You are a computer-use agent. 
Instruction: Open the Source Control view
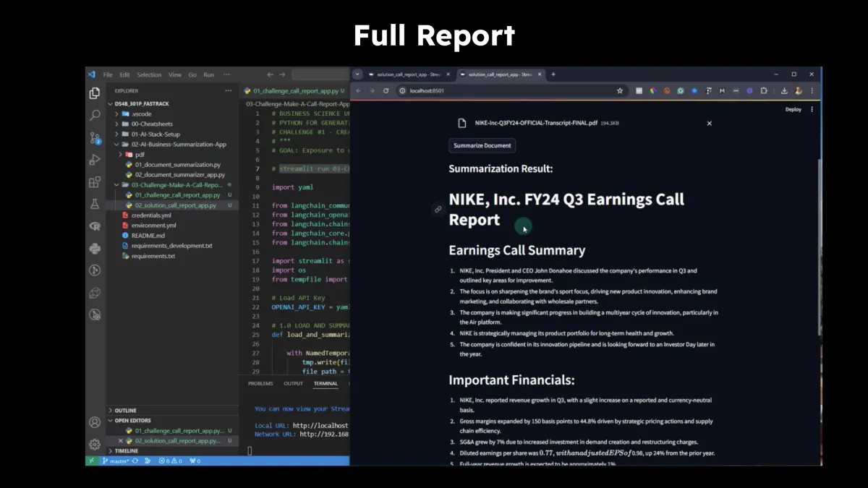[93, 137]
